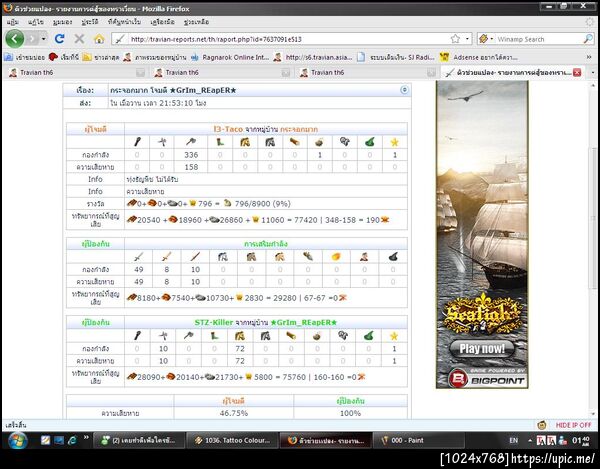
Task: Reload the page with the refresh icon
Action: (59, 39)
